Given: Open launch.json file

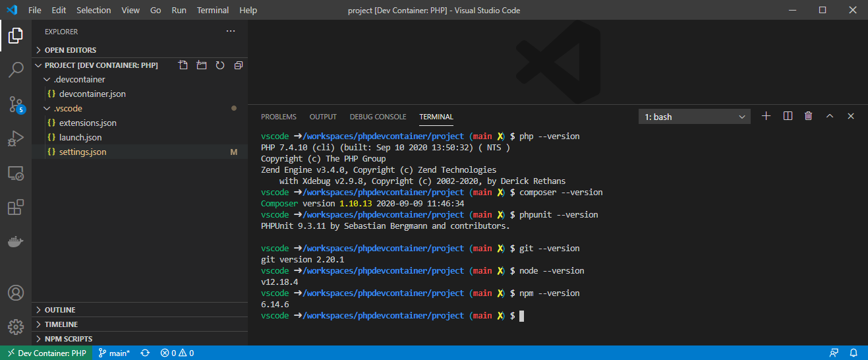Looking at the screenshot, I should 140,138.
